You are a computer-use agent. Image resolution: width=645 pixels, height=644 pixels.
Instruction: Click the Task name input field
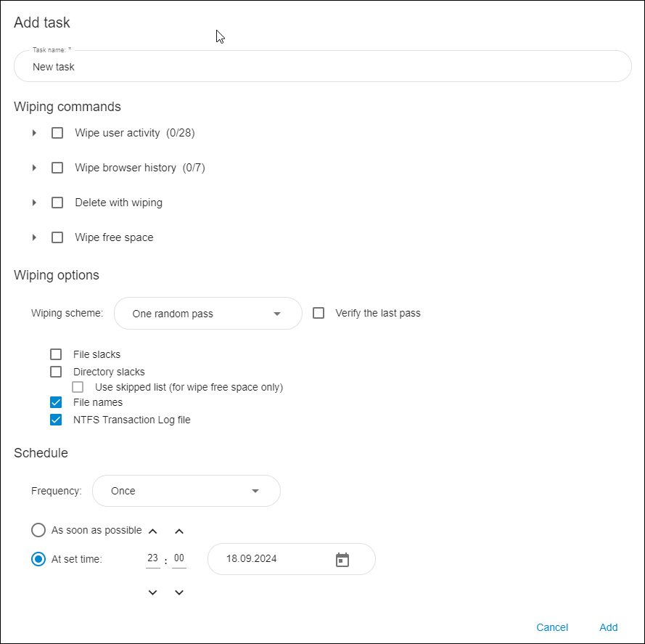[322, 66]
